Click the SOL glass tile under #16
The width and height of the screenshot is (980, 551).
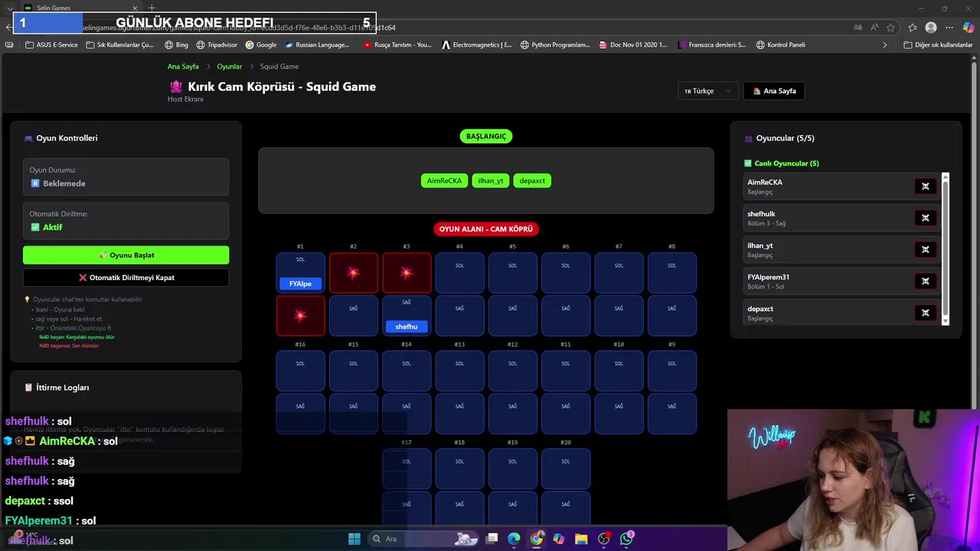coord(300,370)
